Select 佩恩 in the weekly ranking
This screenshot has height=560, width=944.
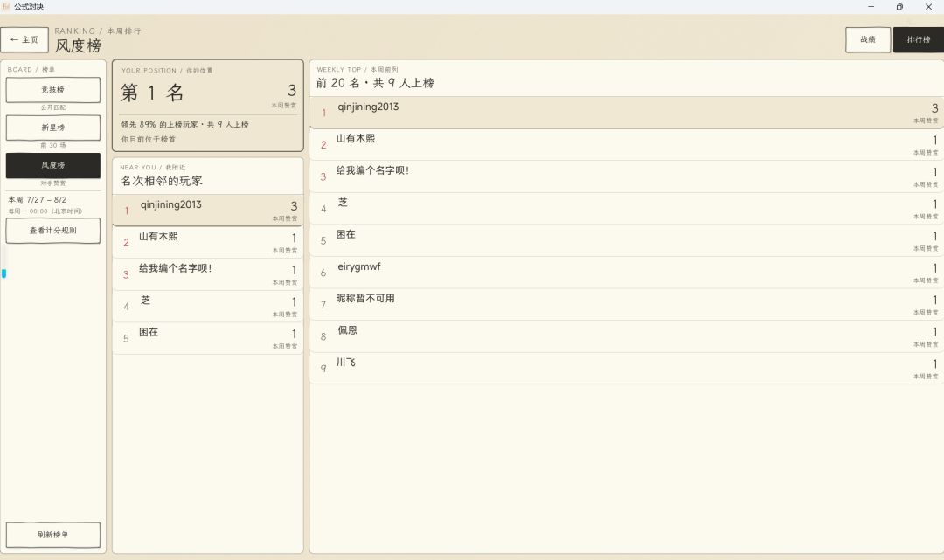click(x=626, y=335)
